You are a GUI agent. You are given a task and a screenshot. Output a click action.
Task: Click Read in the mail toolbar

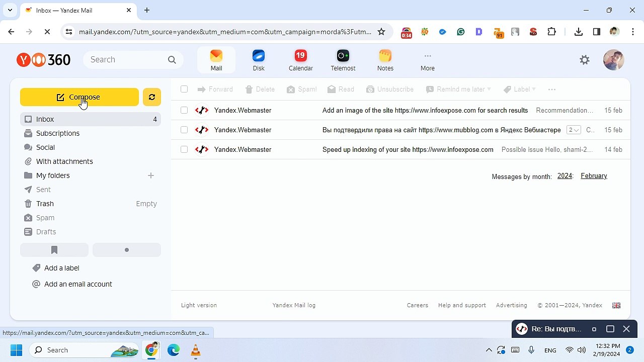pos(341,89)
